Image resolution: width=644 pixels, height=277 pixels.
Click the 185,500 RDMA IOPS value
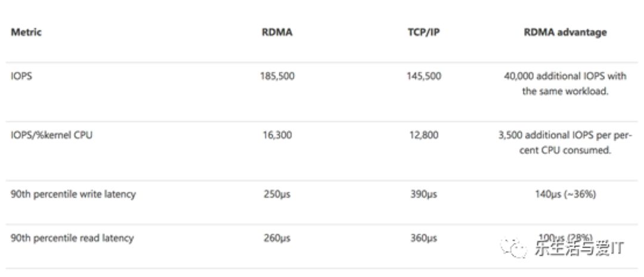[x=277, y=76]
